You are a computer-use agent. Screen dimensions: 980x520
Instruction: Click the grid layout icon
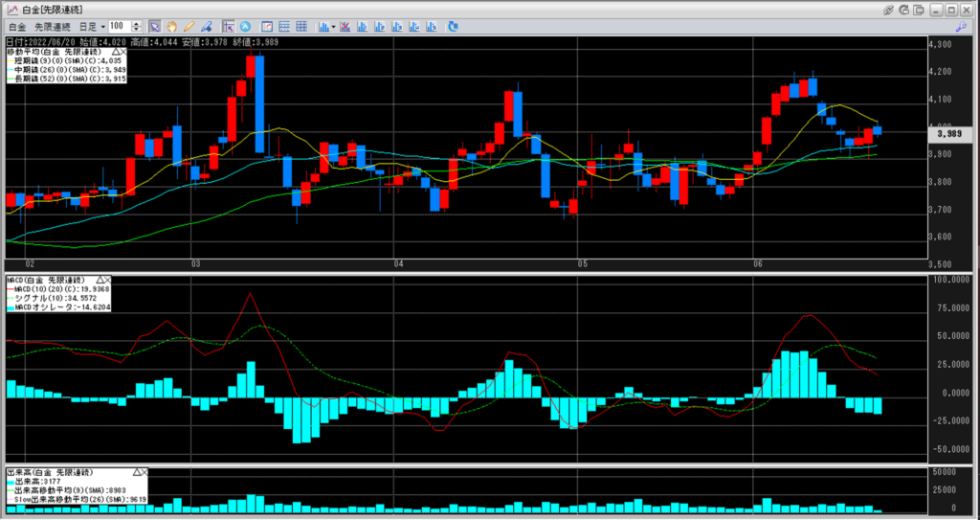(x=301, y=27)
